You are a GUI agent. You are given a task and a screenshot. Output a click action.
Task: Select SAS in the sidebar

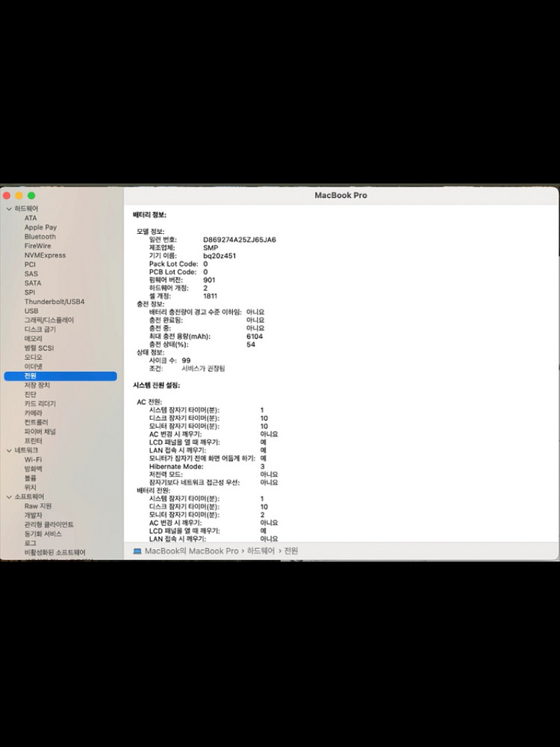coord(31,274)
